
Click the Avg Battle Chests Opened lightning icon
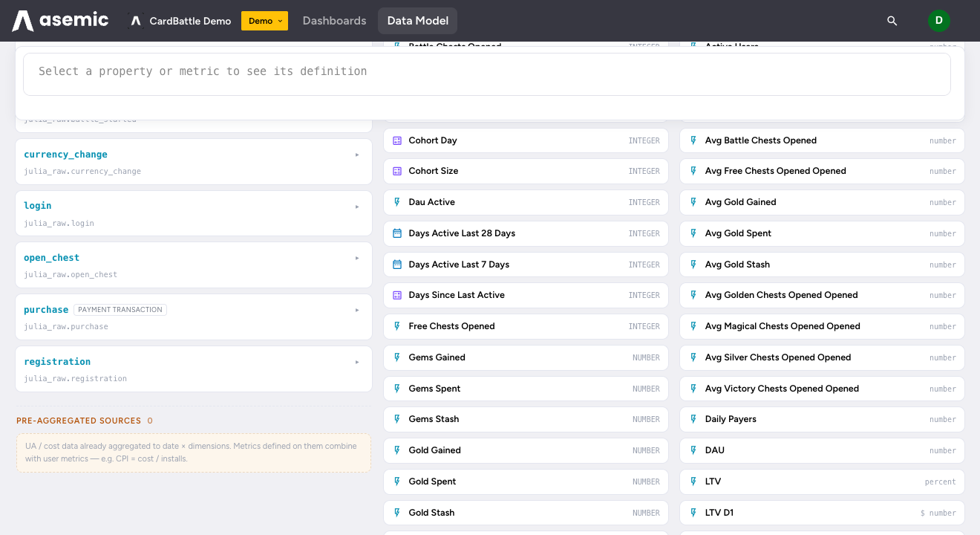(693, 140)
